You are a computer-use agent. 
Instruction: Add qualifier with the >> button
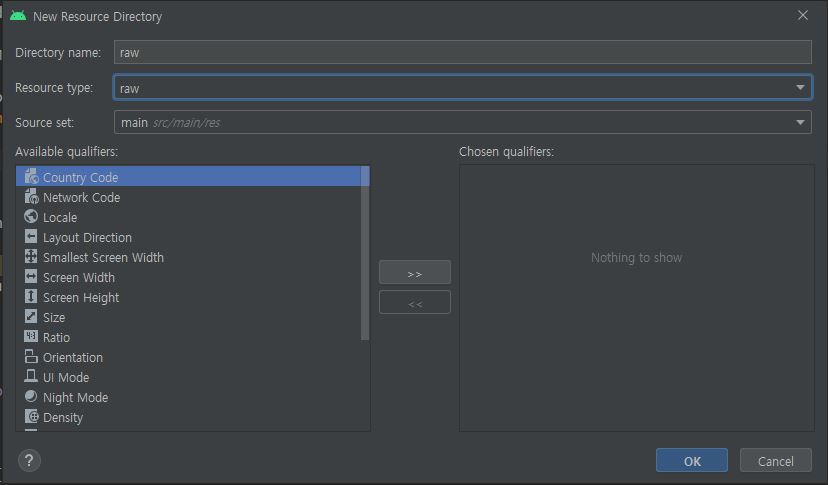pyautogui.click(x=415, y=272)
